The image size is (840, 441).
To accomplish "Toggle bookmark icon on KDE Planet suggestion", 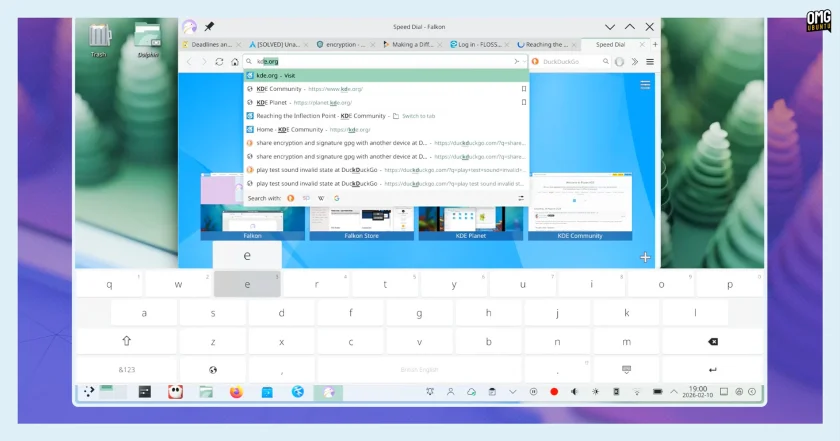I will click(524, 102).
